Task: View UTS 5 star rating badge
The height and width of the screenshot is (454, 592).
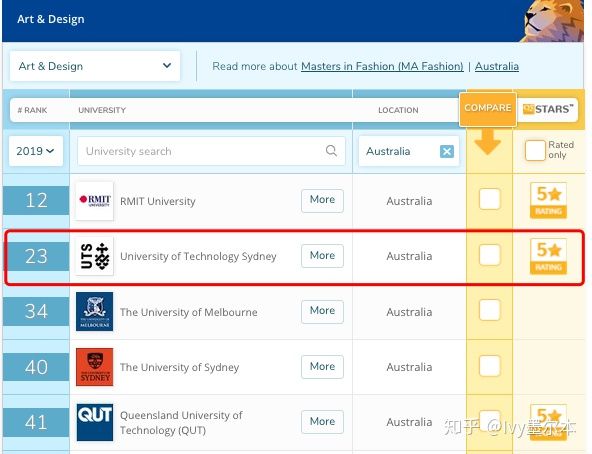Action: click(x=548, y=256)
